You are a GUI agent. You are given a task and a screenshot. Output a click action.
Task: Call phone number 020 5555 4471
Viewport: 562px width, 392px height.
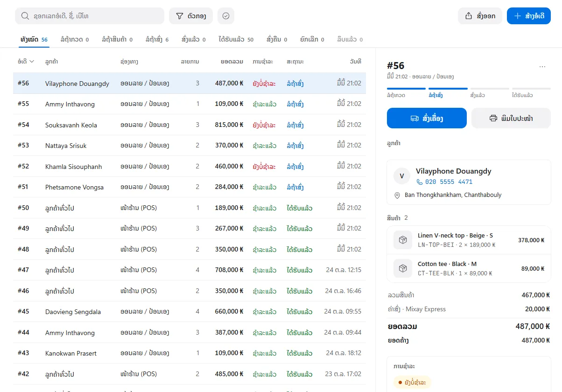tap(444, 182)
